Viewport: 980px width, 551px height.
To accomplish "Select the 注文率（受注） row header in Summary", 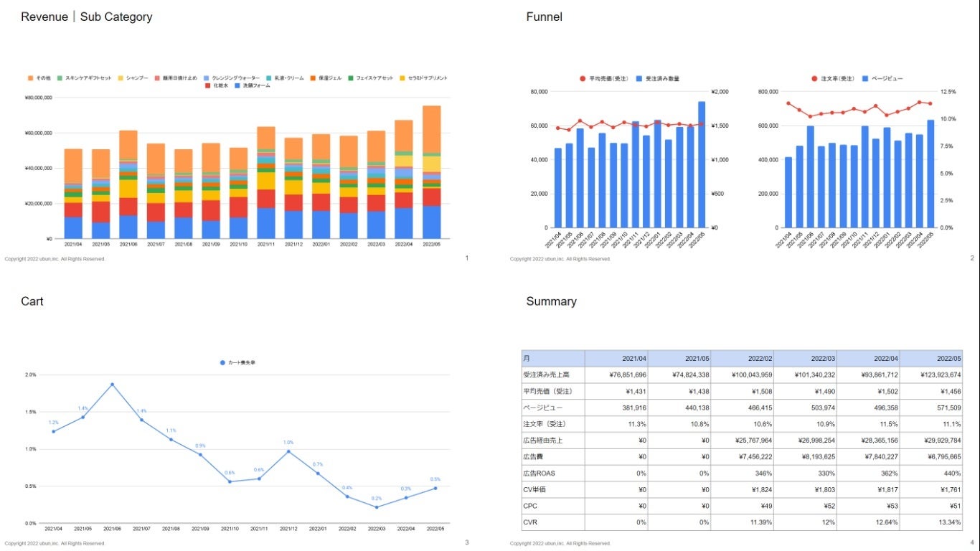I will click(553, 424).
